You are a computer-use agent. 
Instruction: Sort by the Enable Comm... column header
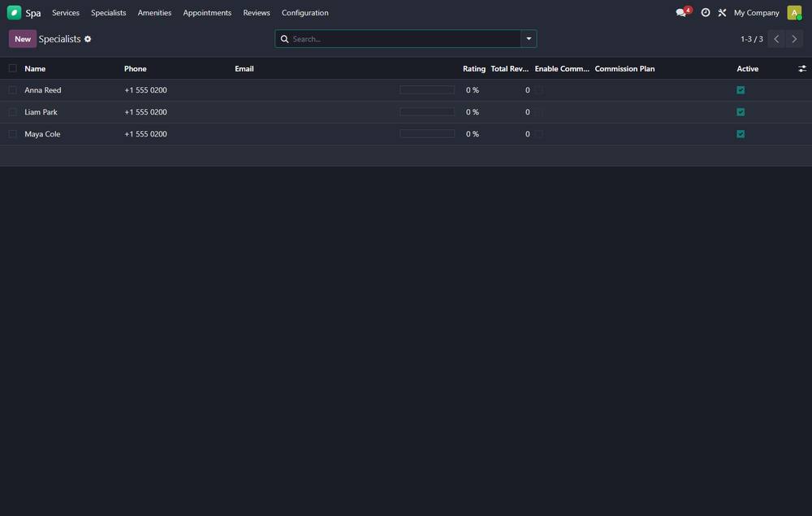pos(562,68)
